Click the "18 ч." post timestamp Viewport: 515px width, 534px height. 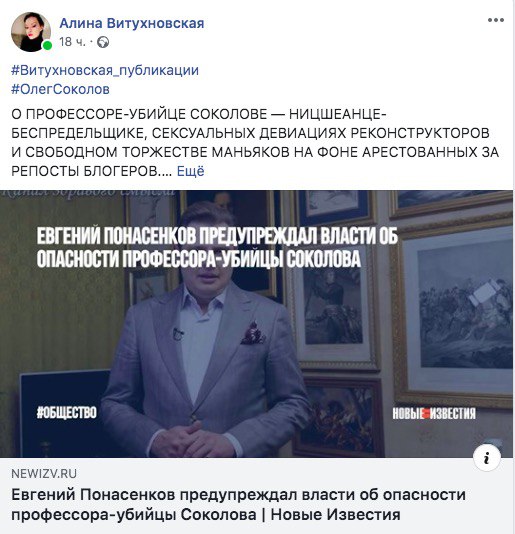click(x=72, y=42)
